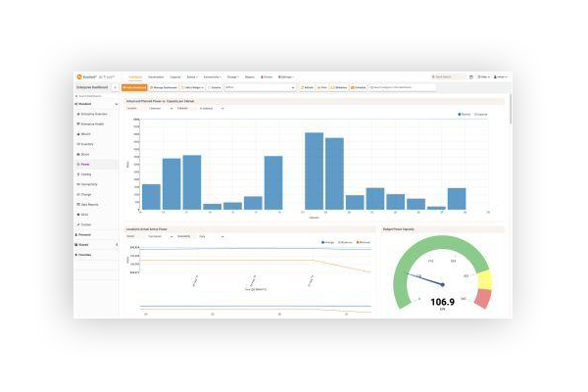Viewport: 588px width, 392px height.
Task: Open the Help dropdown
Action: pos(484,76)
